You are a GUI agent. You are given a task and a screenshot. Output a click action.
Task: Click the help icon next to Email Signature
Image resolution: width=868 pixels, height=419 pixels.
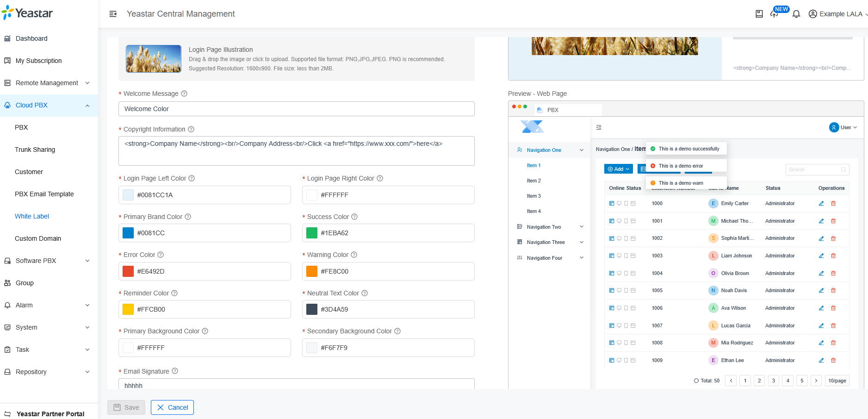tap(175, 371)
